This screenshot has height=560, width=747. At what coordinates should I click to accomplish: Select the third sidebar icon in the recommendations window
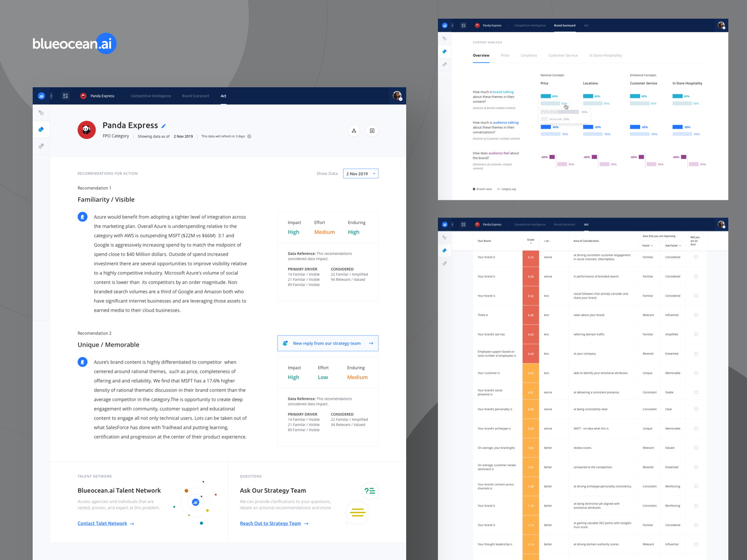point(41,146)
